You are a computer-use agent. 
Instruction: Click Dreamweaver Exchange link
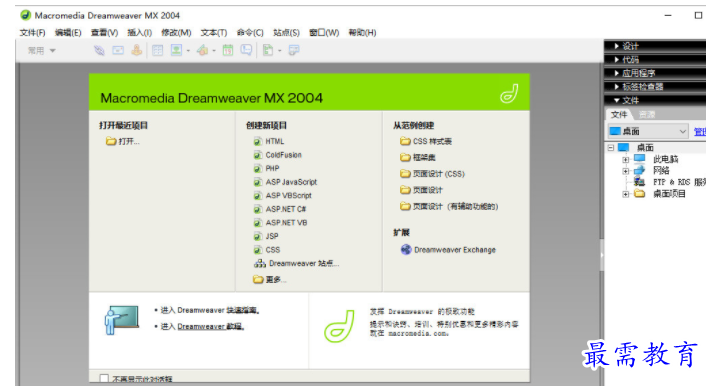(x=455, y=250)
